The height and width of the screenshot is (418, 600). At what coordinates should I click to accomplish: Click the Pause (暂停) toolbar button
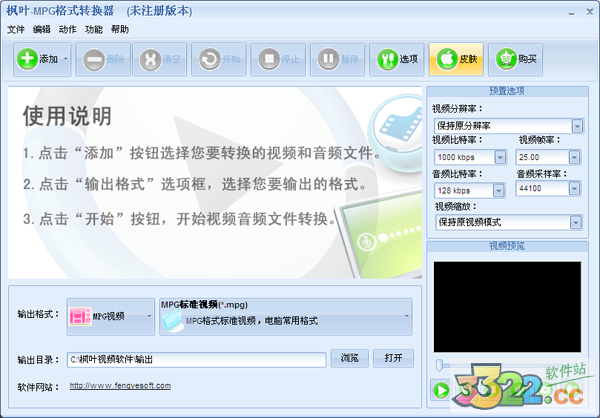click(338, 60)
